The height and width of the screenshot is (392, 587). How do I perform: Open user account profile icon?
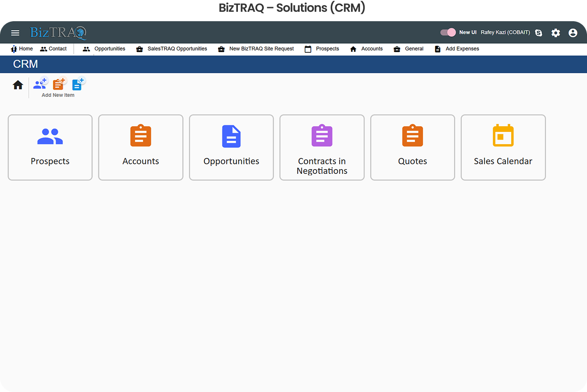573,33
